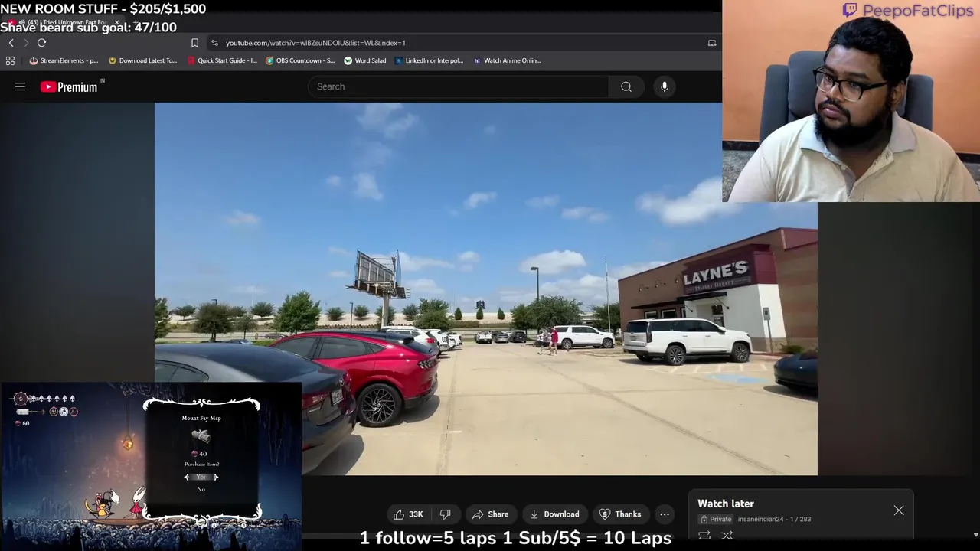Viewport: 980px width, 551px height.
Task: Go back with the browser back arrow
Action: pos(11,43)
